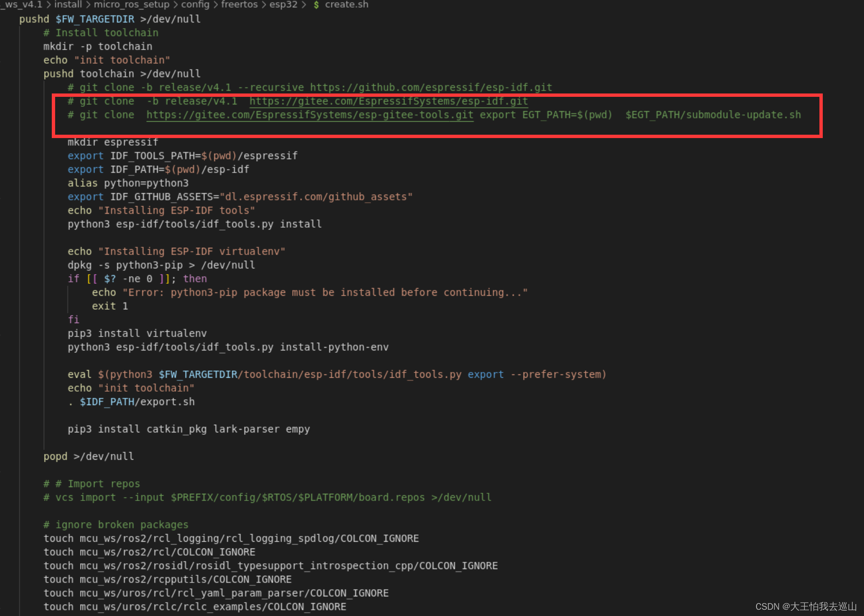Click the CSDN @大王怕我去巡山 watermark
This screenshot has height=616, width=864.
[x=806, y=605]
